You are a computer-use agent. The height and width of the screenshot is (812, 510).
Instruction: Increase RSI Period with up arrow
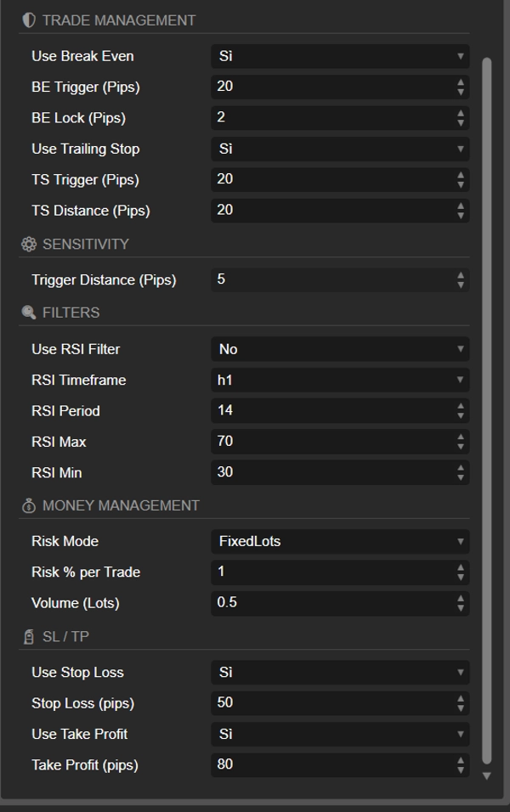pos(461,406)
